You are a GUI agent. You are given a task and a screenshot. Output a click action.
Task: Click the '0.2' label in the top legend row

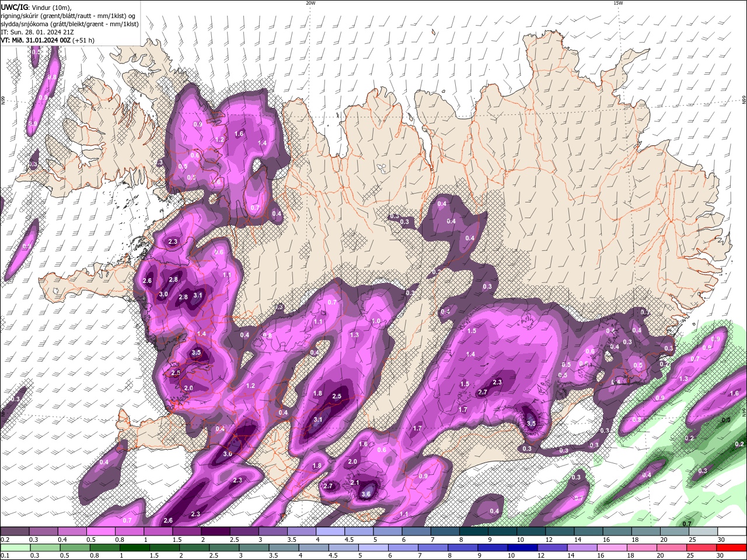click(x=5, y=540)
